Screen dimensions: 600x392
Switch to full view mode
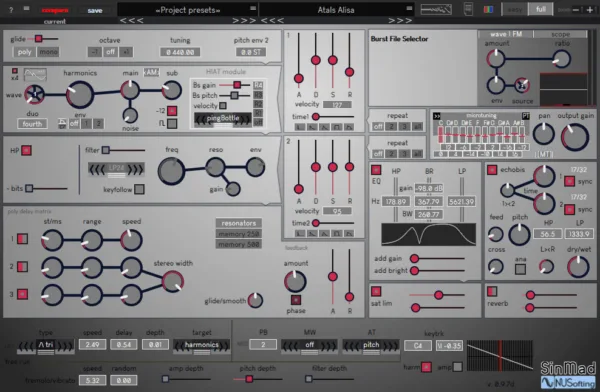540,9
